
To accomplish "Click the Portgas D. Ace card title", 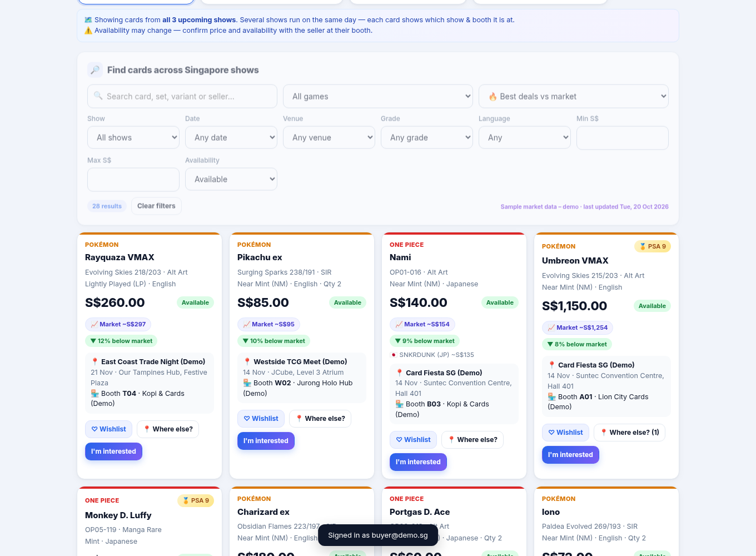I will pos(420,512).
